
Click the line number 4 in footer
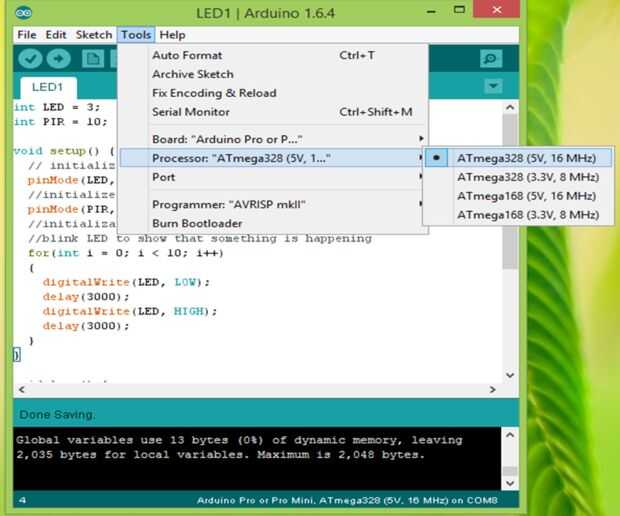point(23,501)
